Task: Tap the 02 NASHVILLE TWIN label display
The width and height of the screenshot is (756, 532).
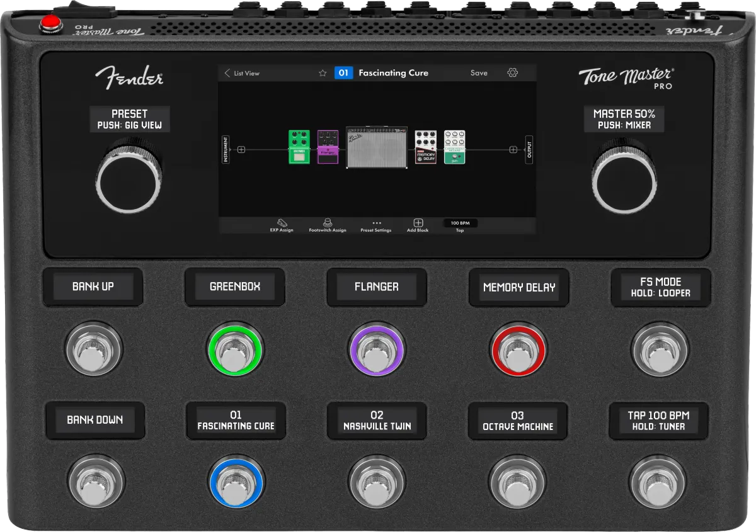Action: point(377,421)
